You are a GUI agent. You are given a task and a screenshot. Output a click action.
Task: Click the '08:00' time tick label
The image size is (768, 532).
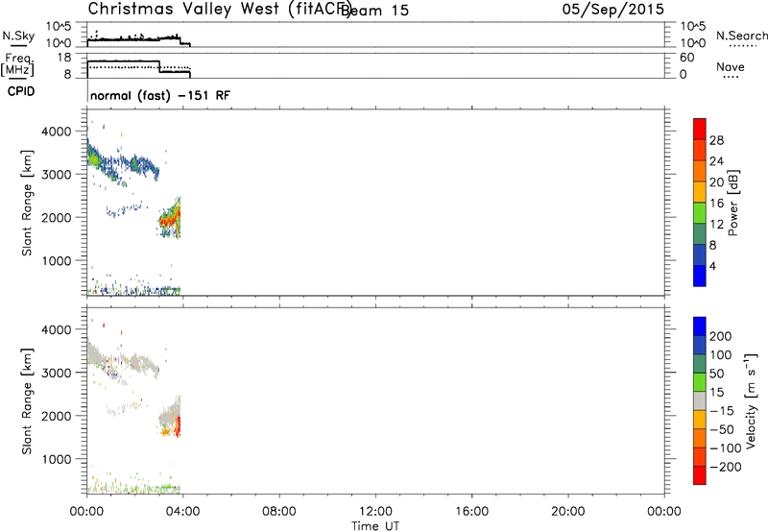coord(279,512)
